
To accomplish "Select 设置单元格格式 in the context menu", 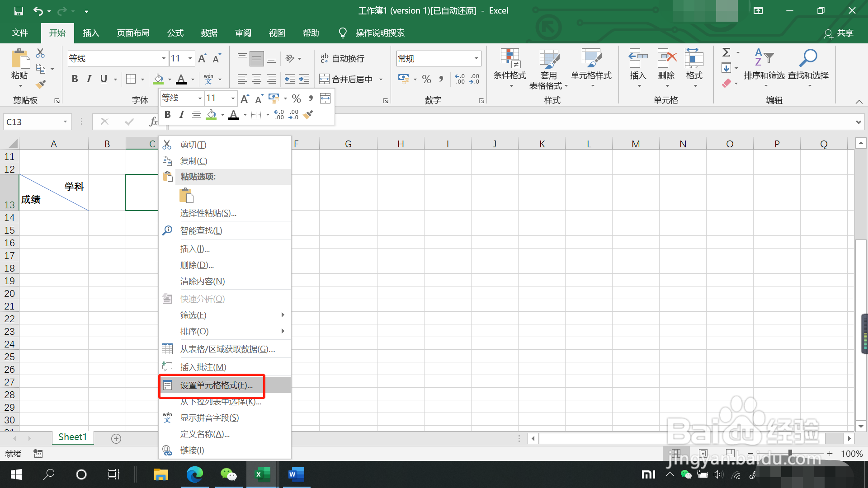I will 216,385.
